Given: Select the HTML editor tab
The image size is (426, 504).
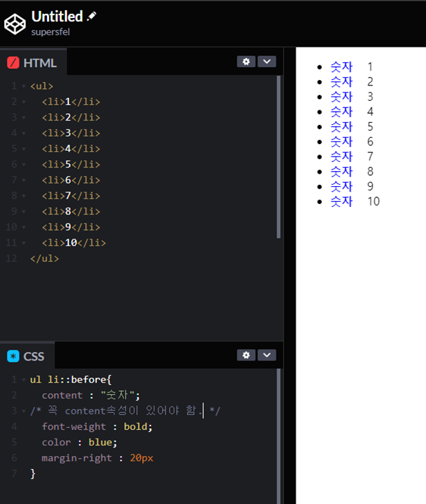Looking at the screenshot, I should tap(33, 62).
